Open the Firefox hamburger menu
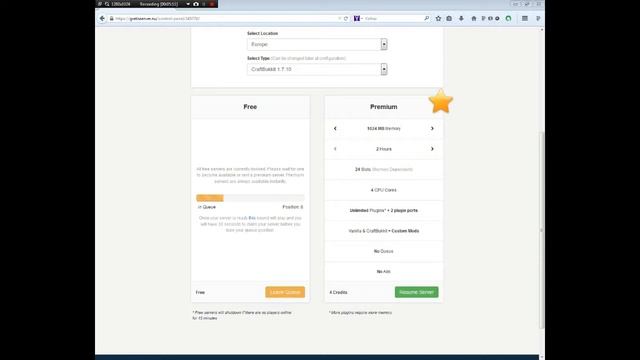This screenshot has width=640, height=360. (525, 18)
